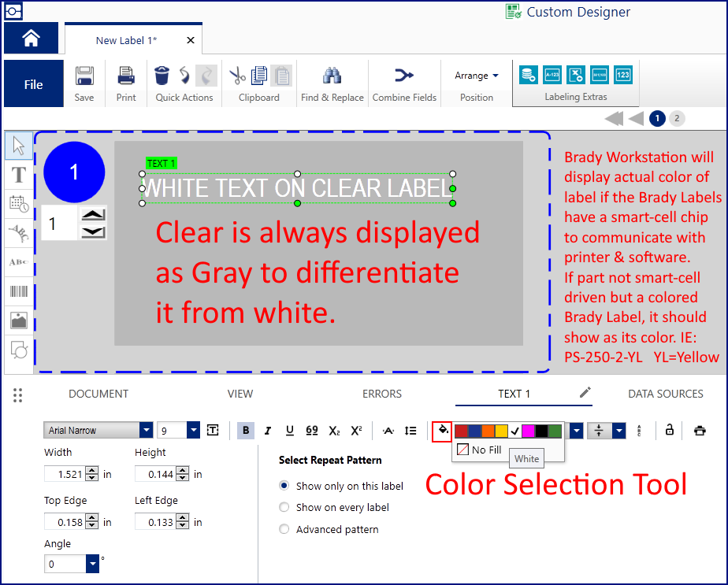Pick the red color swatch

click(461, 431)
